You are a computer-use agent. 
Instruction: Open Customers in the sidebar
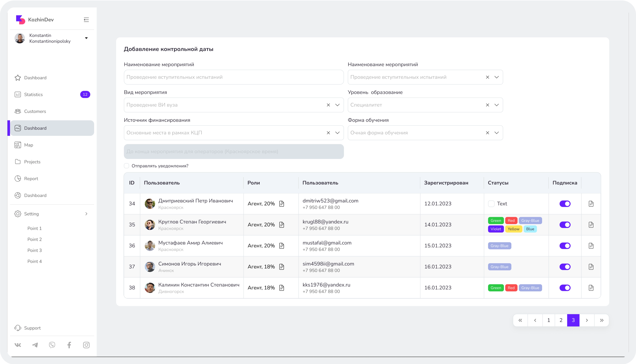click(52, 111)
